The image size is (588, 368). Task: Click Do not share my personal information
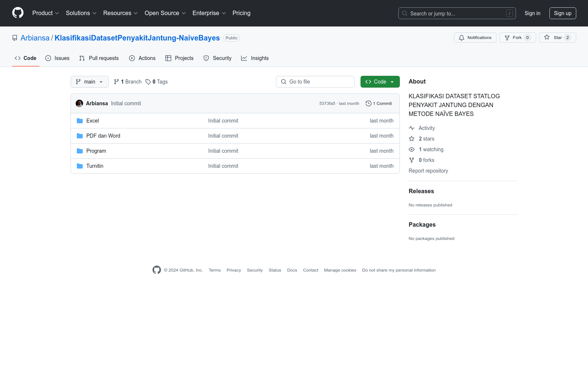pyautogui.click(x=399, y=270)
